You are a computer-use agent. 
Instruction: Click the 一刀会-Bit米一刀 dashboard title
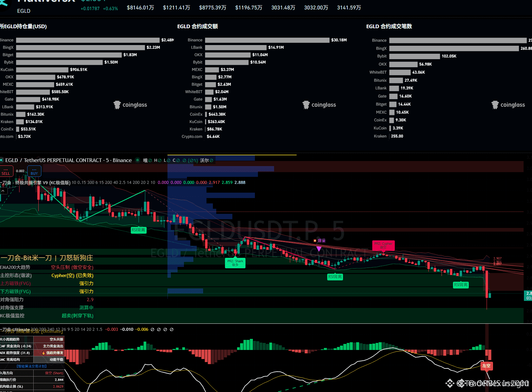(47, 258)
